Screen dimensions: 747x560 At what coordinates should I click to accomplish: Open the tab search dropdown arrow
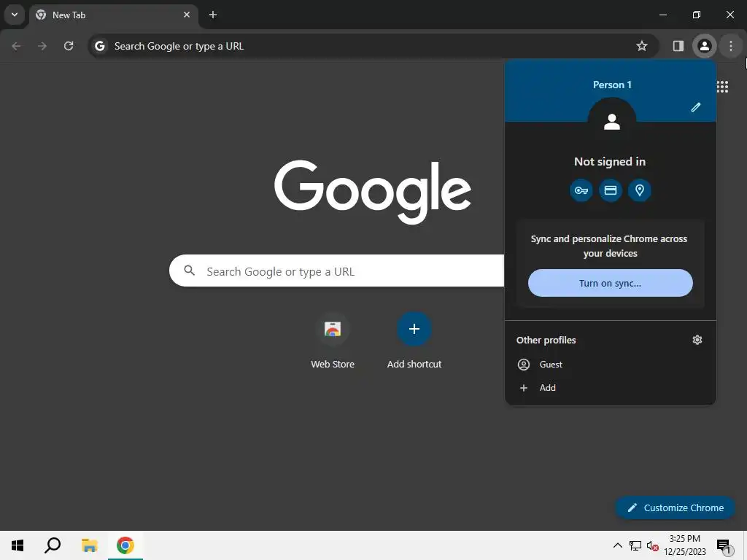click(15, 15)
